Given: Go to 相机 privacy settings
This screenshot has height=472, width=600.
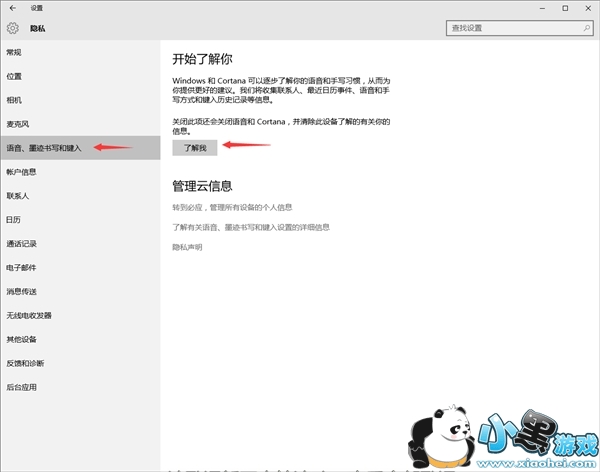Looking at the screenshot, I should (x=14, y=100).
